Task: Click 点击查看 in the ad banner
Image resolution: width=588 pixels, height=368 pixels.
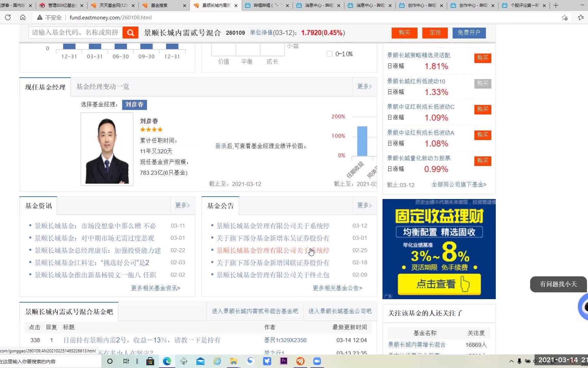Action: tap(439, 284)
